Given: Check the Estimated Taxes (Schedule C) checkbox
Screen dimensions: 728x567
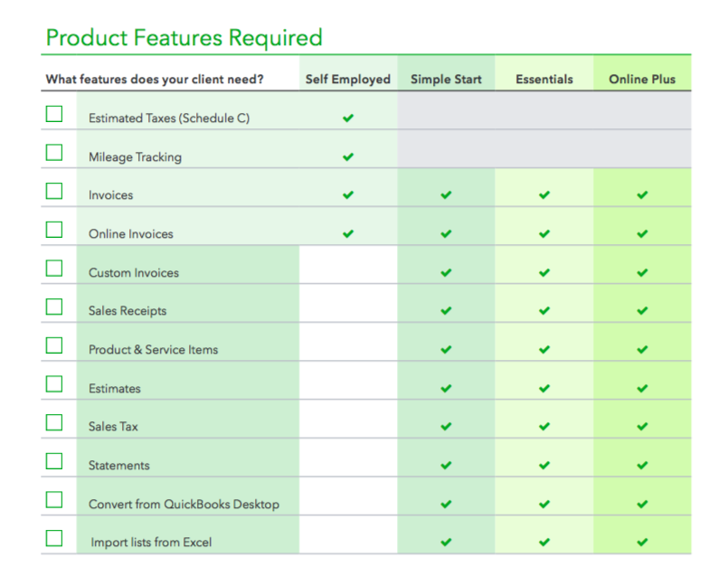Looking at the screenshot, I should (54, 114).
